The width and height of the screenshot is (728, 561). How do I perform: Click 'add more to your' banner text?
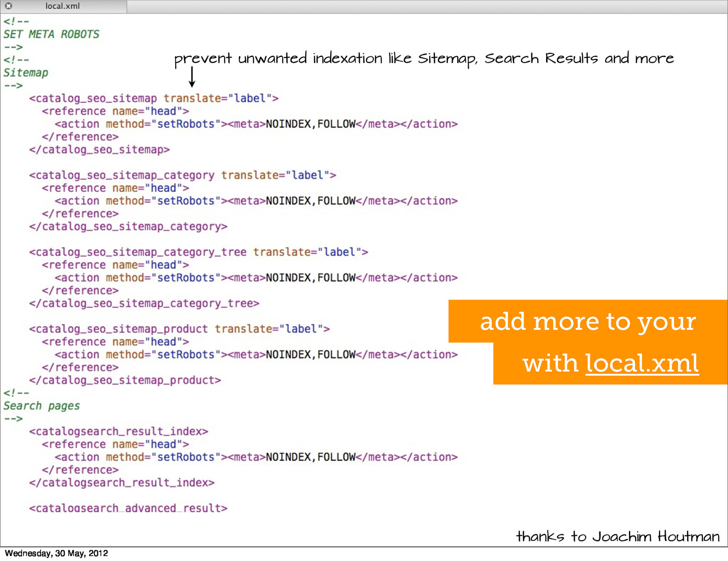coord(588,322)
